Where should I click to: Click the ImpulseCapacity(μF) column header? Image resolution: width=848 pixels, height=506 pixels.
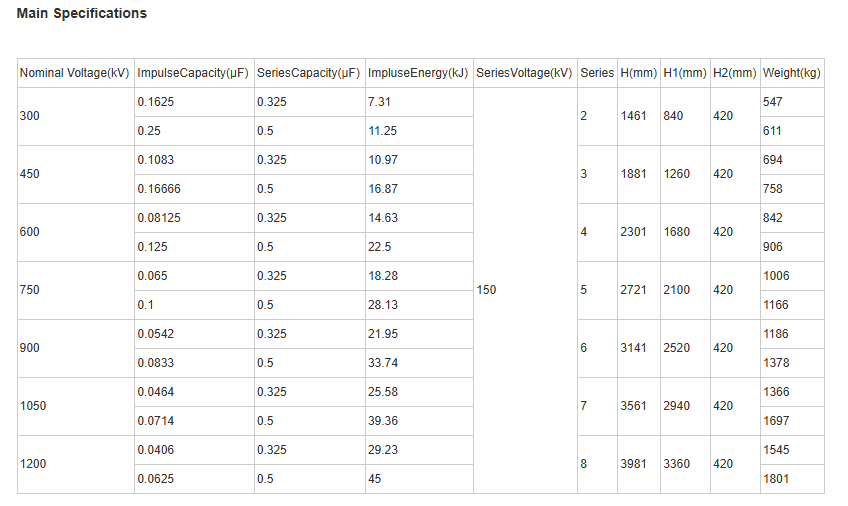(194, 73)
